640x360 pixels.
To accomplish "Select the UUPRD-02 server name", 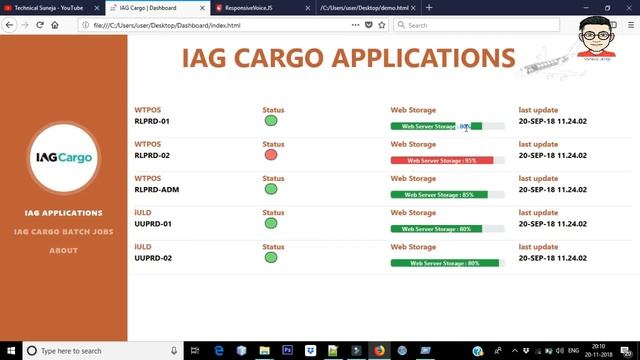I will click(x=153, y=258).
